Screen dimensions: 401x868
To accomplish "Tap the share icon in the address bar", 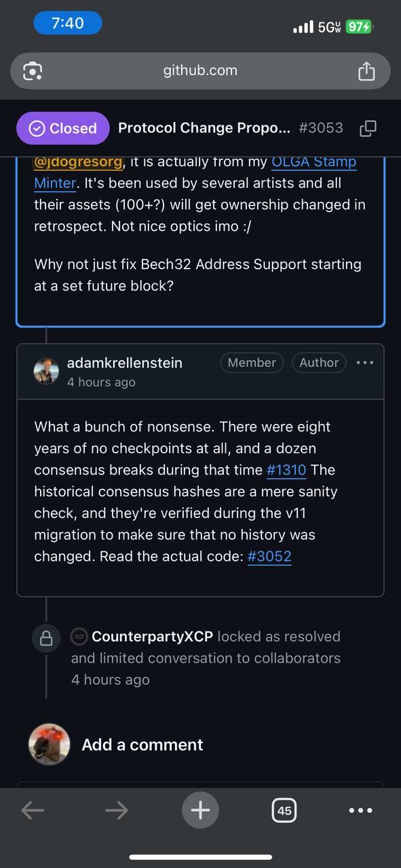I will pos(366,71).
